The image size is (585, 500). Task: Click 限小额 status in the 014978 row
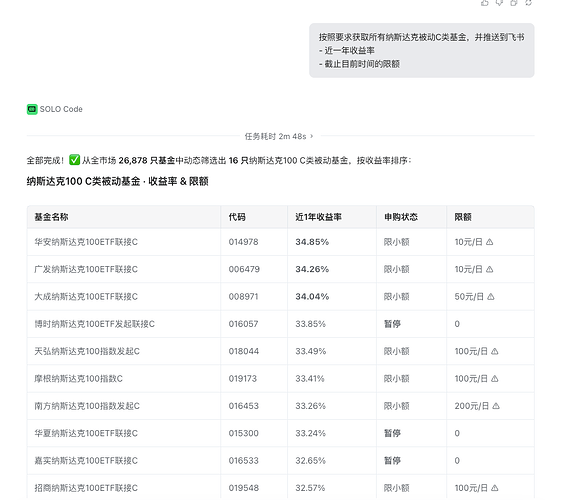point(397,242)
